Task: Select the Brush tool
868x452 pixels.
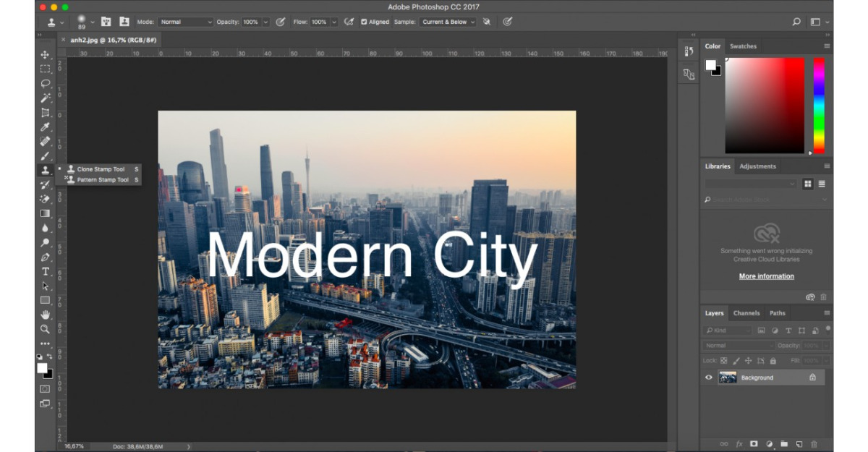Action: point(45,156)
